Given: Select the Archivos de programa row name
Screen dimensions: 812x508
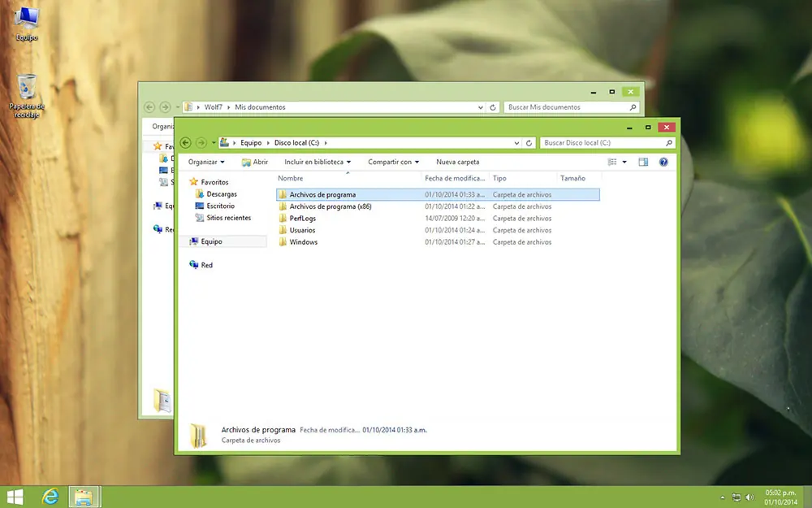Looking at the screenshot, I should pos(322,195).
